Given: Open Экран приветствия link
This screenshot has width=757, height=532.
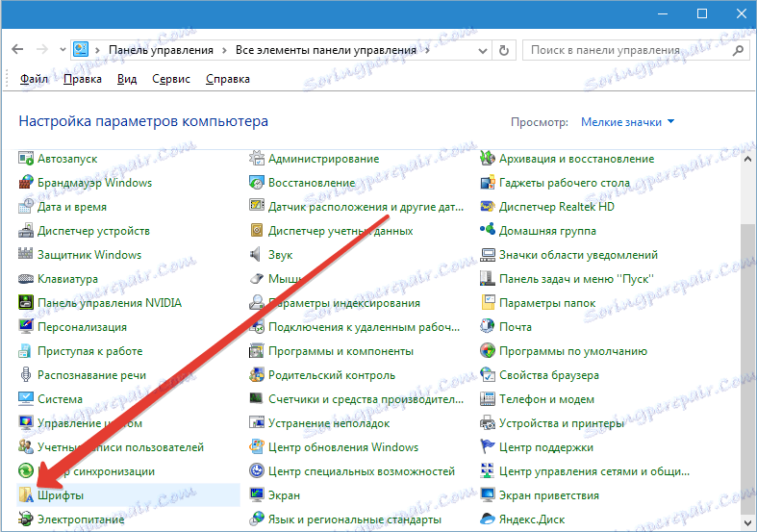Looking at the screenshot, I should click(x=549, y=495).
